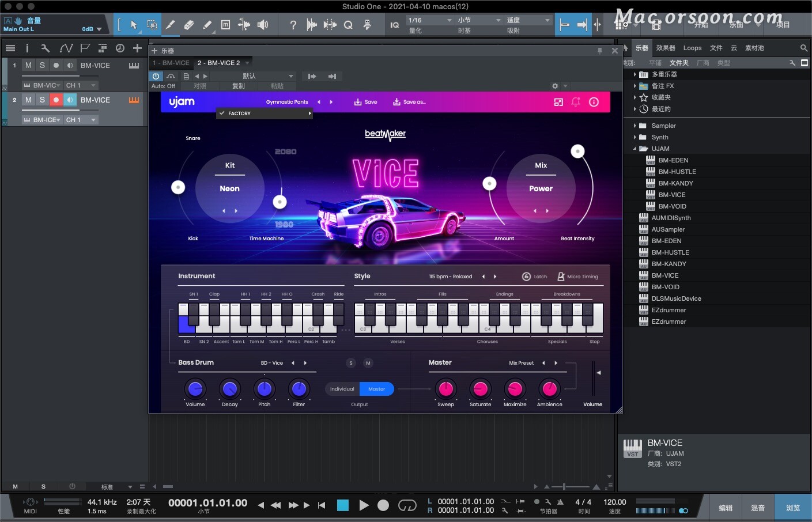Collapse the UJAM folder
This screenshot has height=522, width=812.
pos(635,149)
